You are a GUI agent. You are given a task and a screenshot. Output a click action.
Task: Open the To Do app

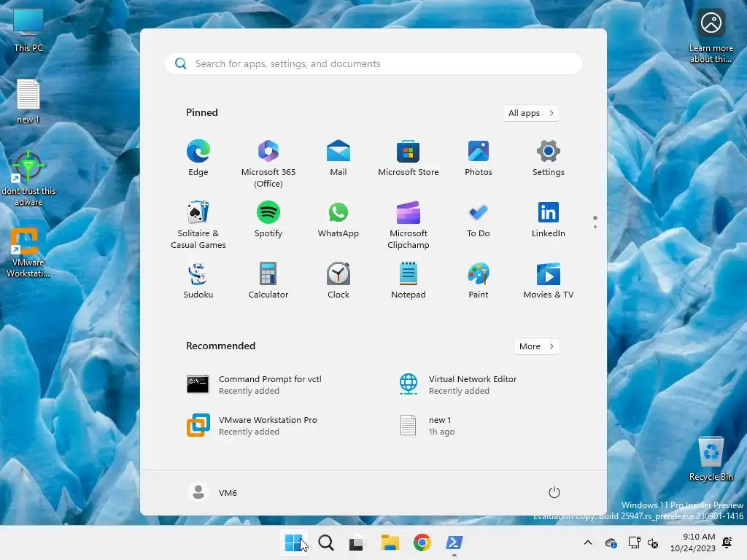(x=479, y=219)
